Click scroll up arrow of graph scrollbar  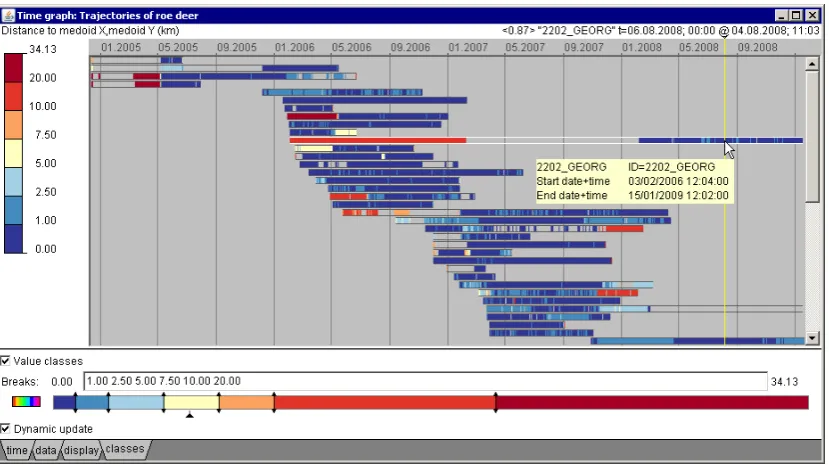coord(812,64)
